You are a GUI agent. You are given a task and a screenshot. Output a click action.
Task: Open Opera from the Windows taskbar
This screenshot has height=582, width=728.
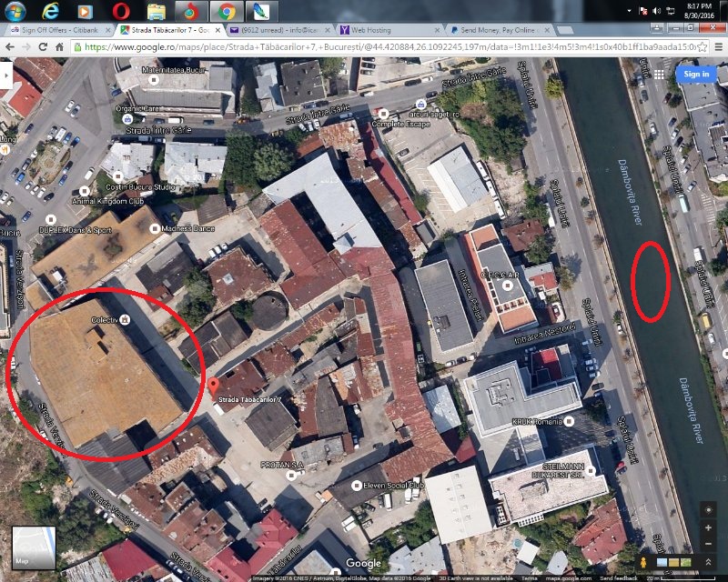pos(120,11)
